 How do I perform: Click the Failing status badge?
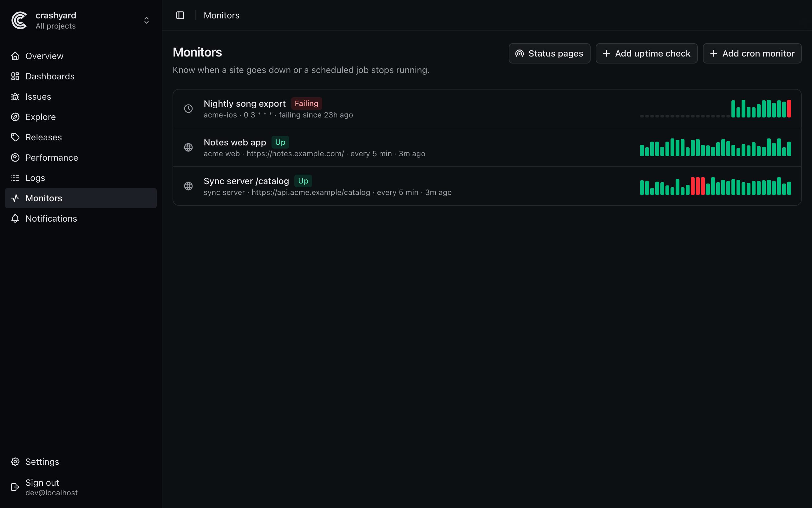coord(306,104)
